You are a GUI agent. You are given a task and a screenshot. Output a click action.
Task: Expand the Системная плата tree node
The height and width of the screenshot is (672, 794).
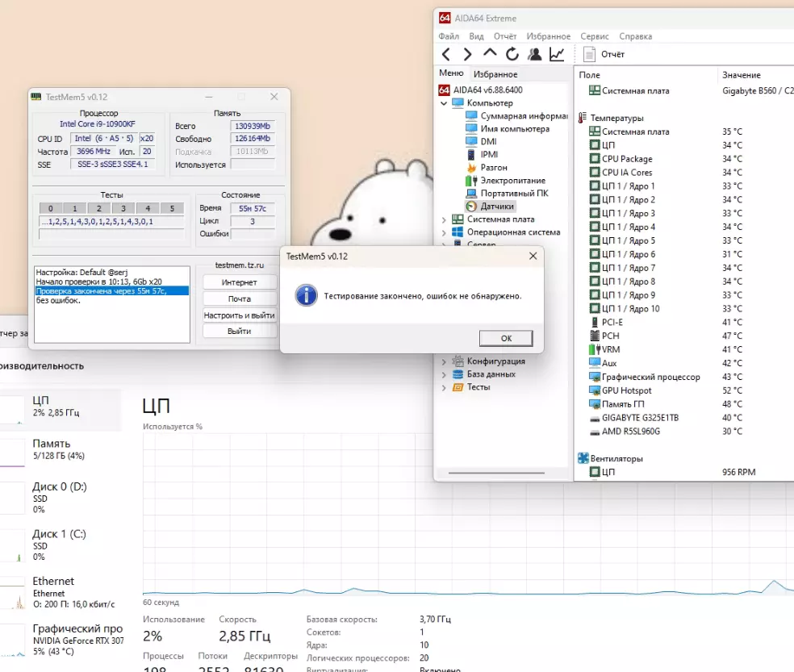click(444, 219)
